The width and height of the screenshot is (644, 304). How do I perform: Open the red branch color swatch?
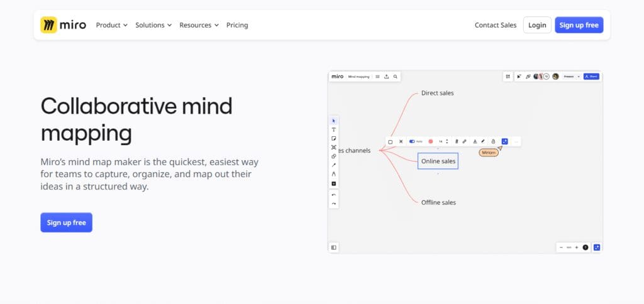(430, 141)
